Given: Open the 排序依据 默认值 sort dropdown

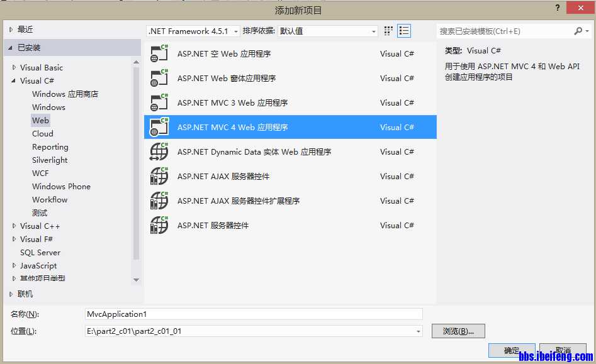Looking at the screenshot, I should [x=328, y=31].
